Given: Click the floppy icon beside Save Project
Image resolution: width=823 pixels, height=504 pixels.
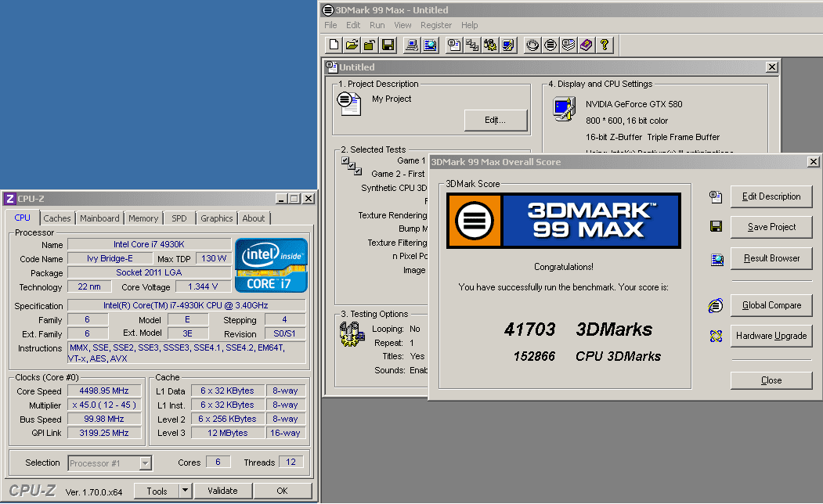Looking at the screenshot, I should 716,226.
